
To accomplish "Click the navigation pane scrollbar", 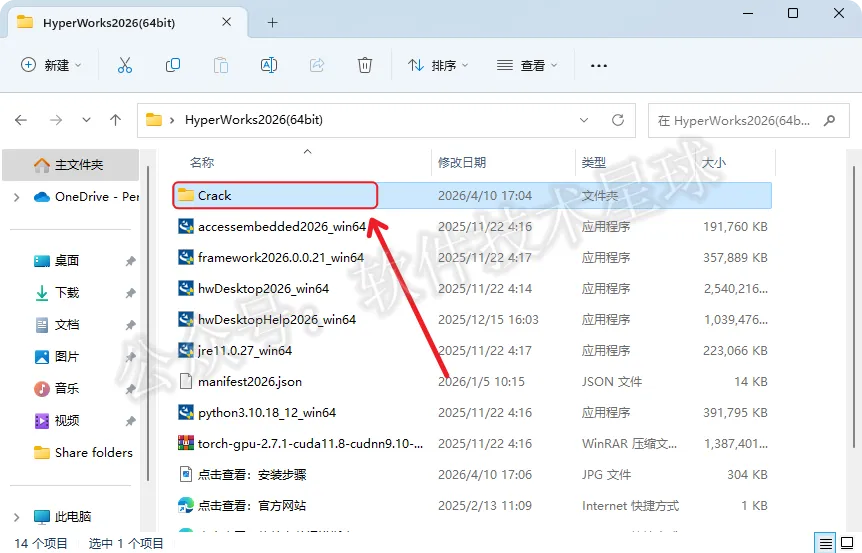I will (148, 324).
